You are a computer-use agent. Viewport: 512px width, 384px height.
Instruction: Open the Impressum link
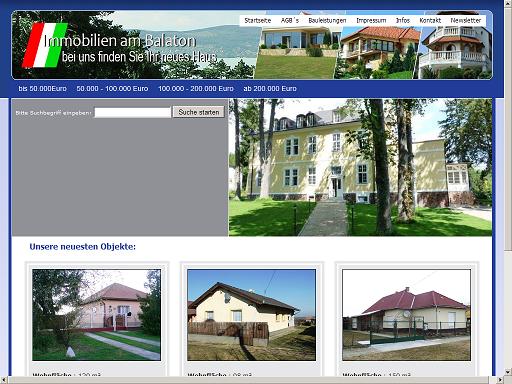371,21
